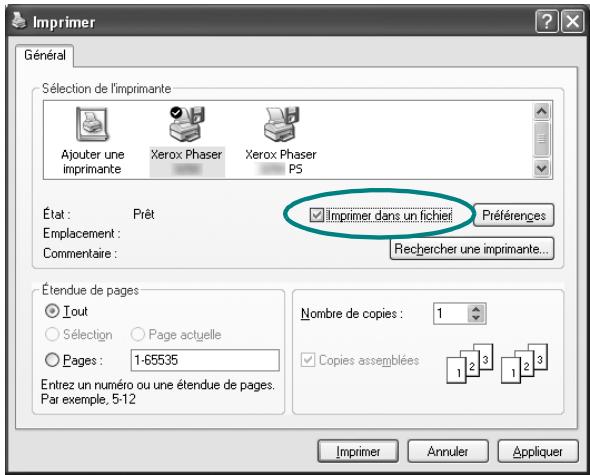This screenshot has width=590, height=475.
Task: Click the Nombre de copies label
Action: [x=352, y=314]
